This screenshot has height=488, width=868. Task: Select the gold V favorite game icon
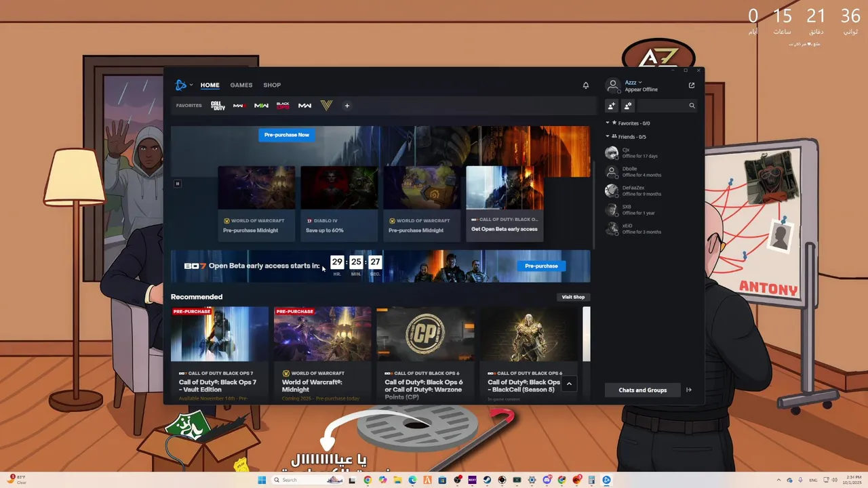[326, 106]
